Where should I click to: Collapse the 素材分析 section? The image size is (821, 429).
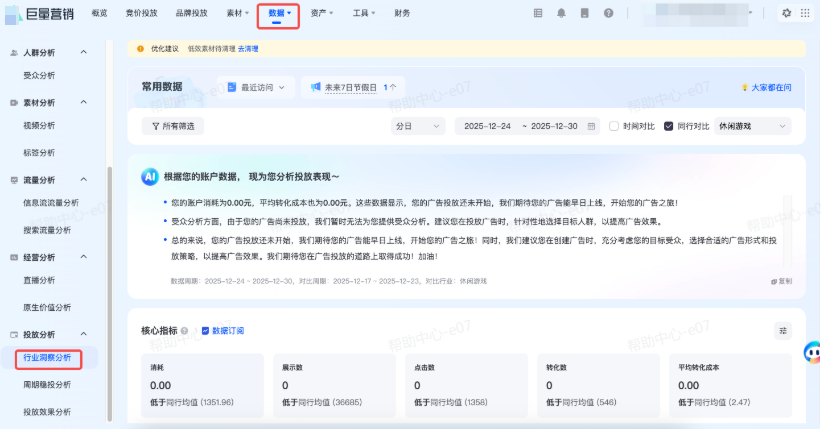84,102
